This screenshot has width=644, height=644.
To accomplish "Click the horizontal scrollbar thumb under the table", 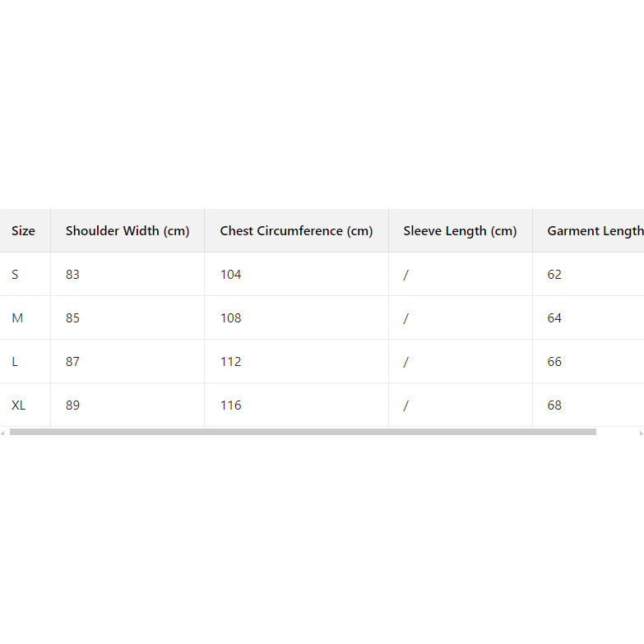I will tap(303, 432).
